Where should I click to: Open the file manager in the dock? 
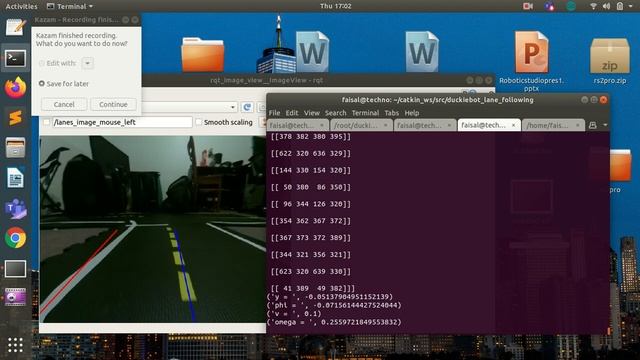click(x=15, y=147)
